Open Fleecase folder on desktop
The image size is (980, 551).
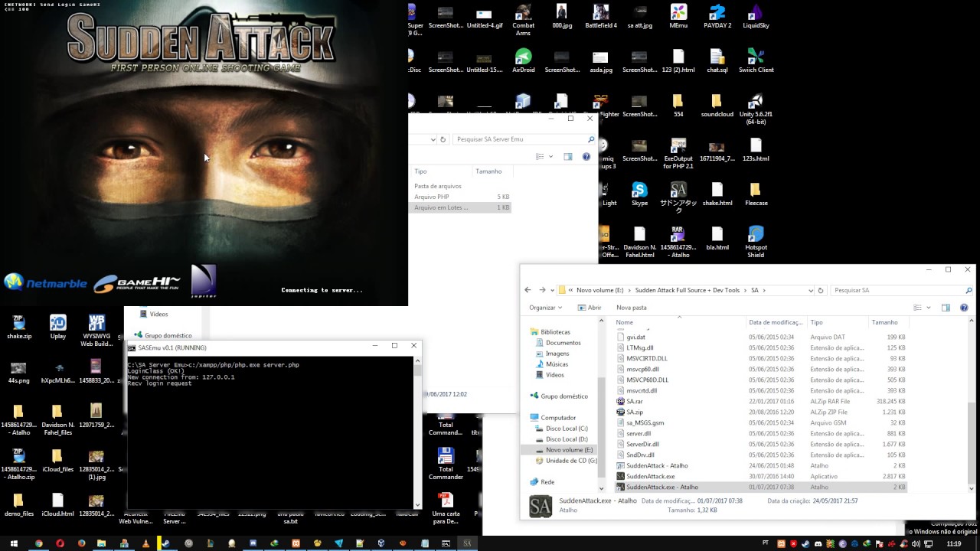[756, 194]
